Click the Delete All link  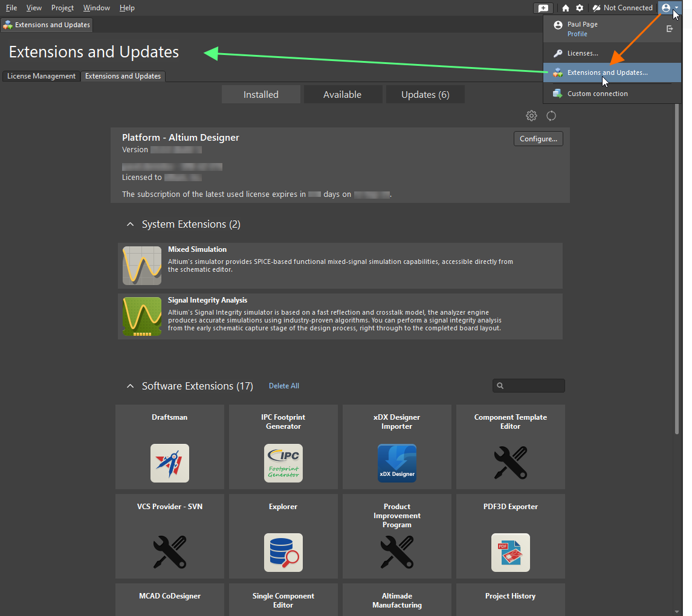click(x=283, y=385)
